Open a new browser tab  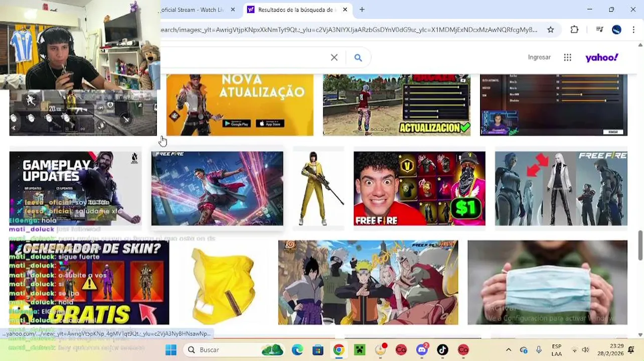pos(362,10)
